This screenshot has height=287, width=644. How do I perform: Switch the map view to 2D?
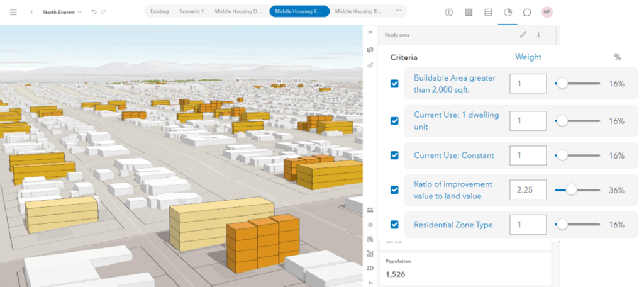370,267
